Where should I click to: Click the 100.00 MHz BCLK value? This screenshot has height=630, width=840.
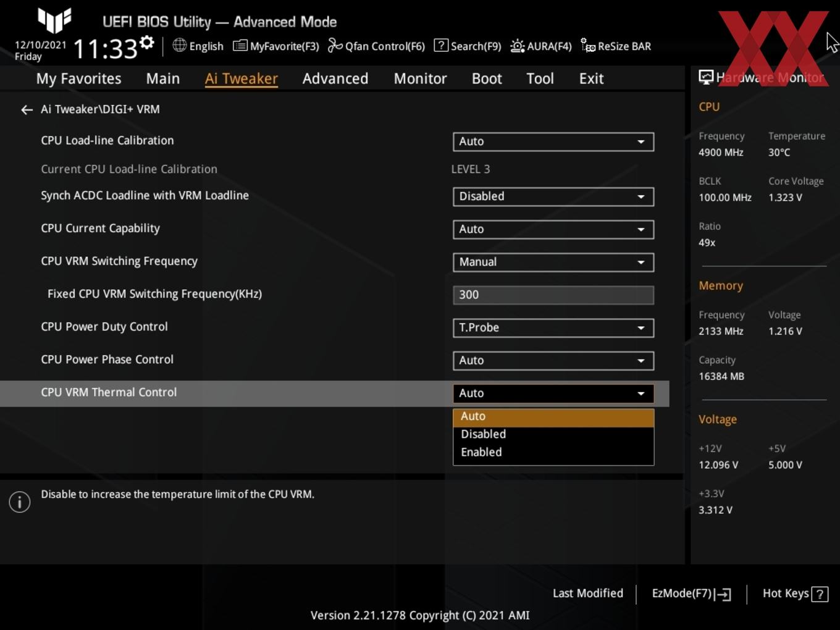click(725, 198)
